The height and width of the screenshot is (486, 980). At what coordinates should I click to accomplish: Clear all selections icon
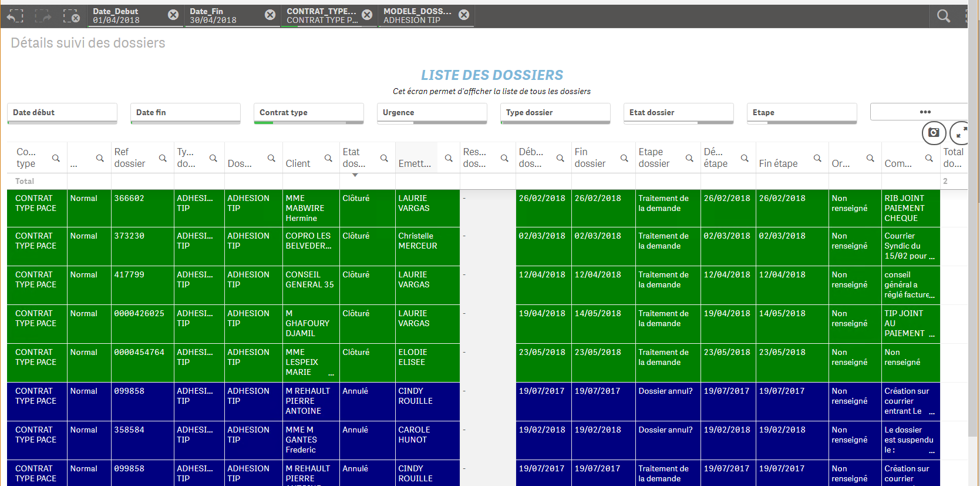[x=71, y=16]
